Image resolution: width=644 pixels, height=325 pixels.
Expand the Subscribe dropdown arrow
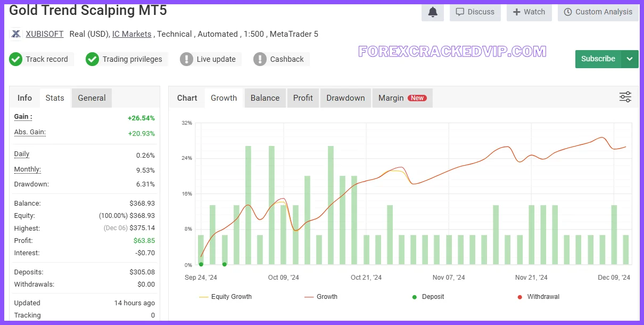tap(629, 59)
